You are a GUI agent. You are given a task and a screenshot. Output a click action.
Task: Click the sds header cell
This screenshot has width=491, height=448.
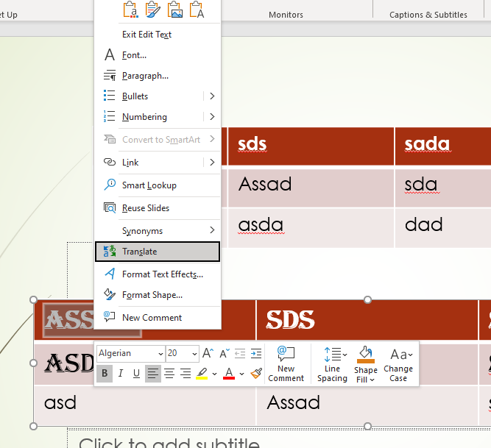tap(311, 146)
